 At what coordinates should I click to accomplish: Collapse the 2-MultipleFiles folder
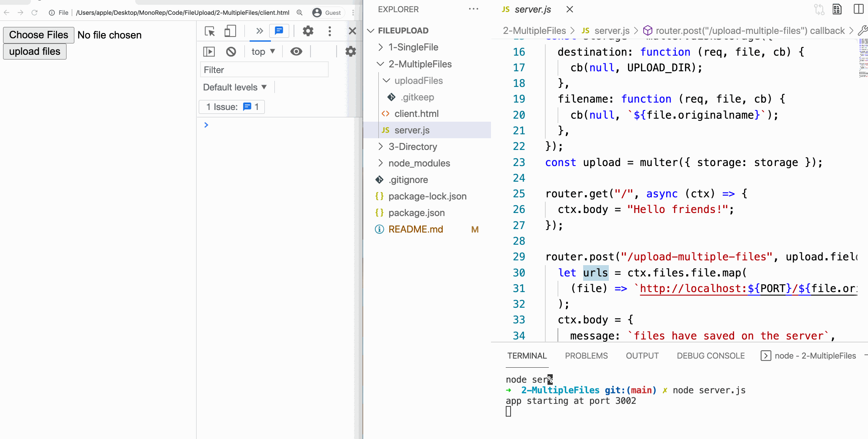coord(427,64)
